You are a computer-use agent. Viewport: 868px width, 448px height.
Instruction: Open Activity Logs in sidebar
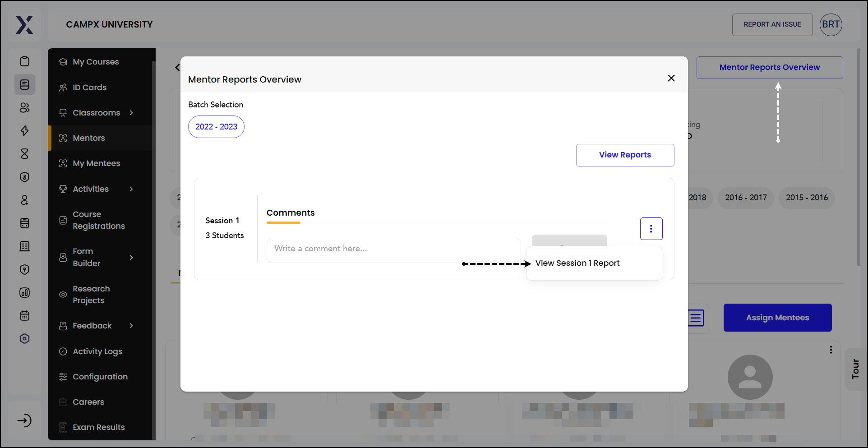tap(97, 351)
